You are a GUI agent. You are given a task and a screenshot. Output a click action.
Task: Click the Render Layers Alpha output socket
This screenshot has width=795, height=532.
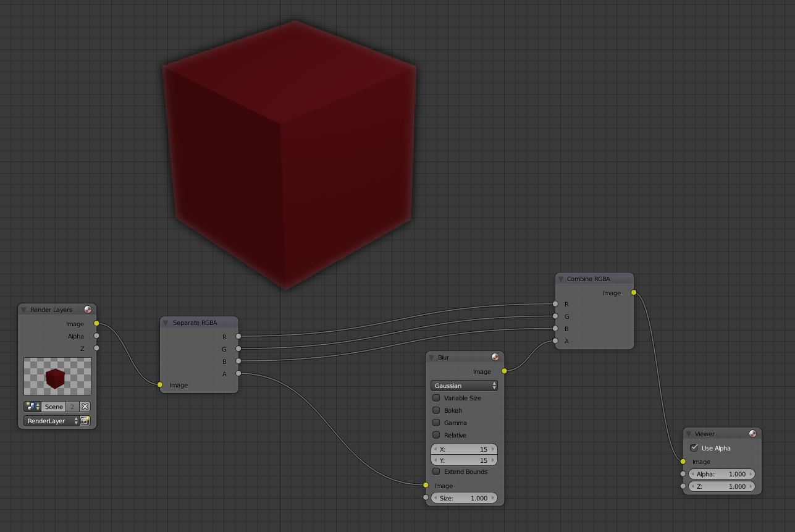96,336
